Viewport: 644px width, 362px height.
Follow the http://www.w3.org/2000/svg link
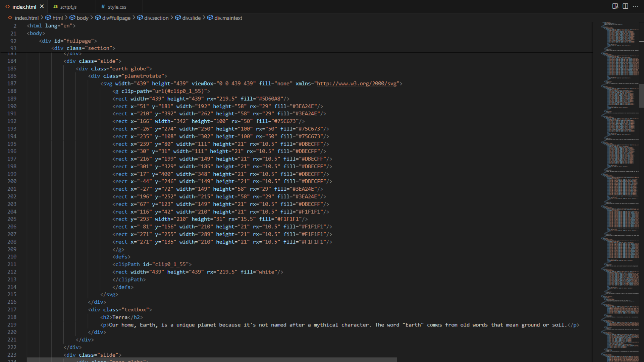tap(357, 83)
